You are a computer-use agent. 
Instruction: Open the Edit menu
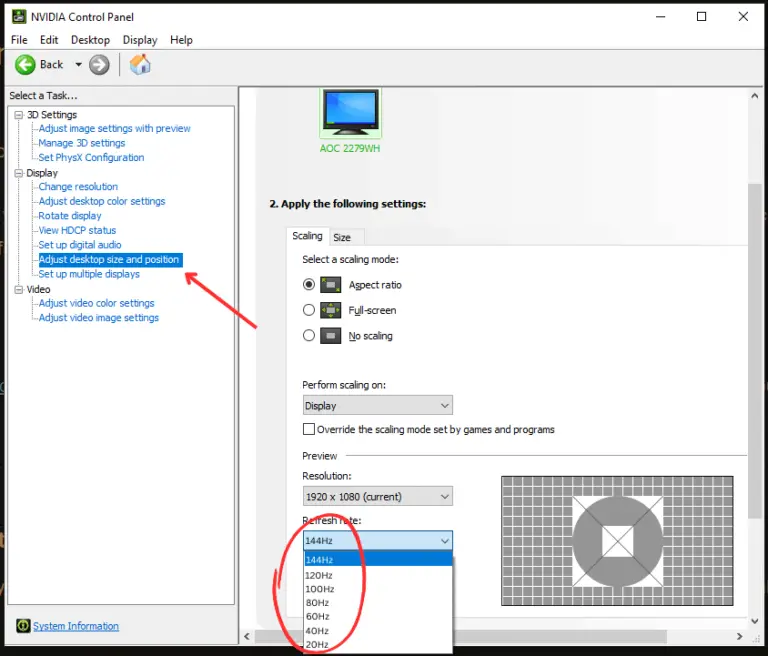pyautogui.click(x=49, y=40)
